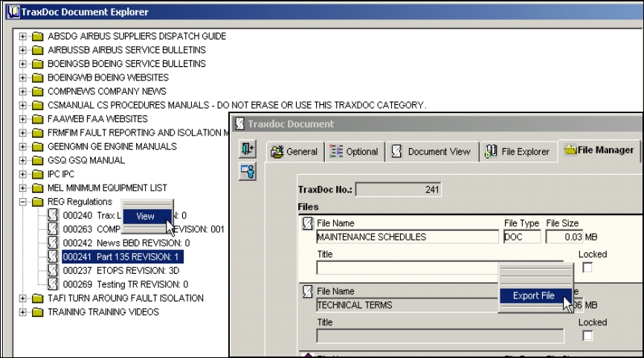
Task: Expand the IPC IPC node
Action: click(x=22, y=174)
